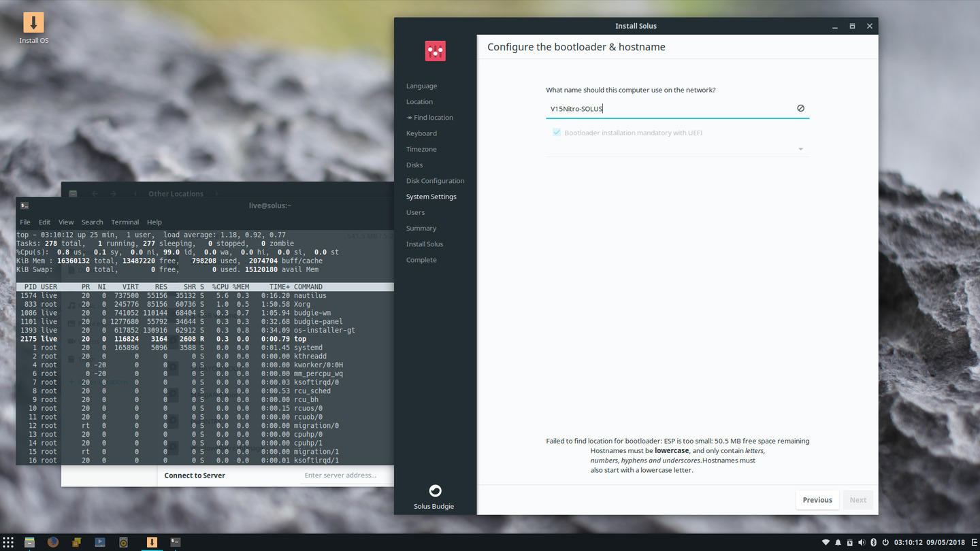Open the Search menu in terminal
Image resolution: width=980 pixels, height=551 pixels.
pos(92,222)
